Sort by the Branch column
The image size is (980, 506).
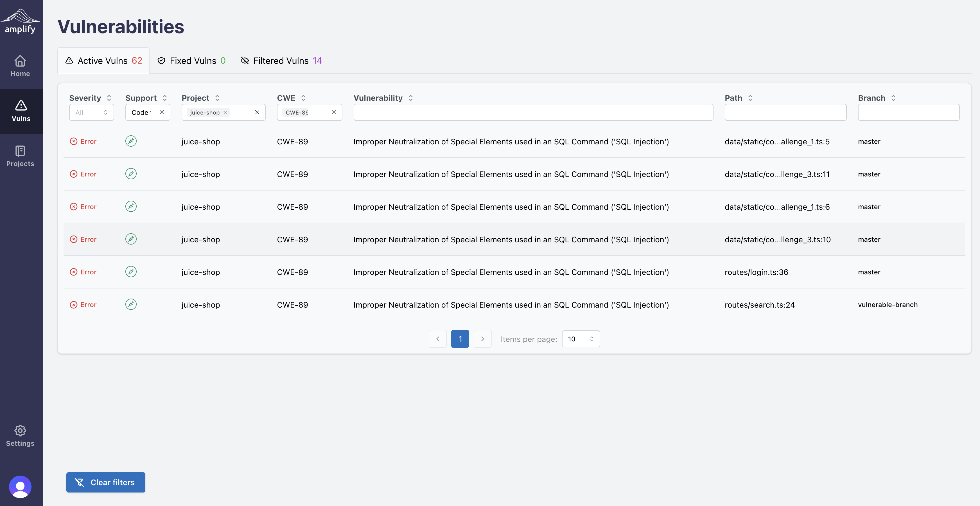click(x=893, y=98)
